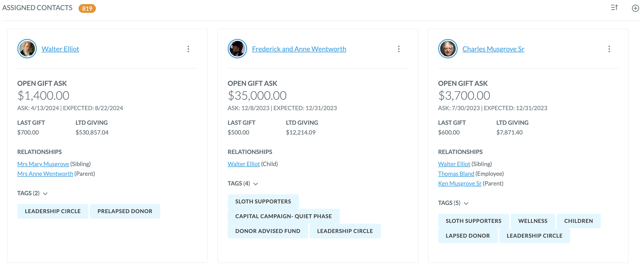This screenshot has width=644, height=269.
Task: Click the $1,400.00 open gift ask amount
Action: (43, 96)
